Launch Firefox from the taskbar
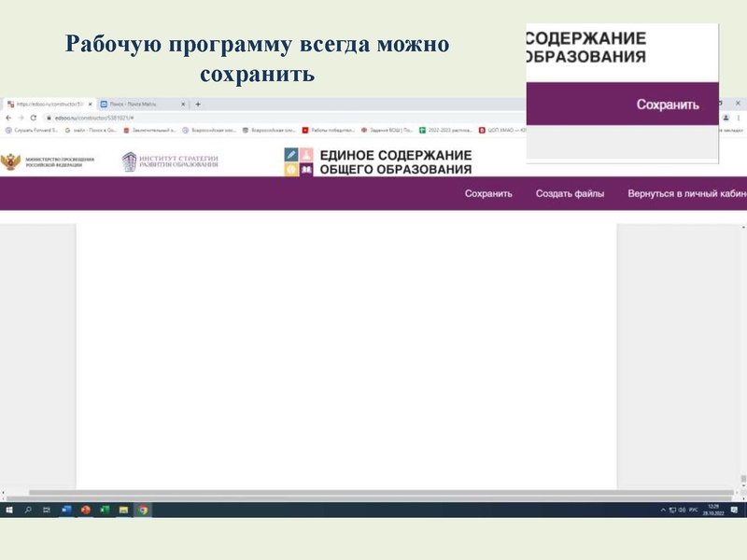 pos(84,510)
